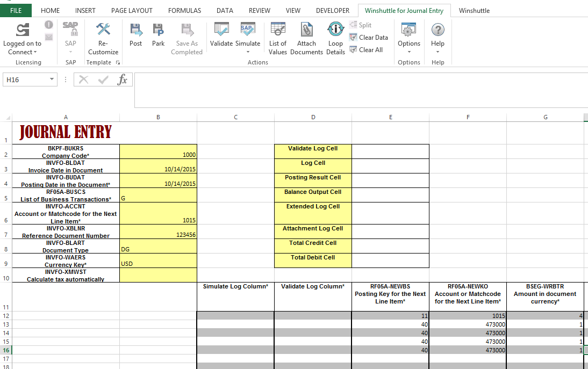
Task: Select Currency Key cell USD
Action: [158, 261]
